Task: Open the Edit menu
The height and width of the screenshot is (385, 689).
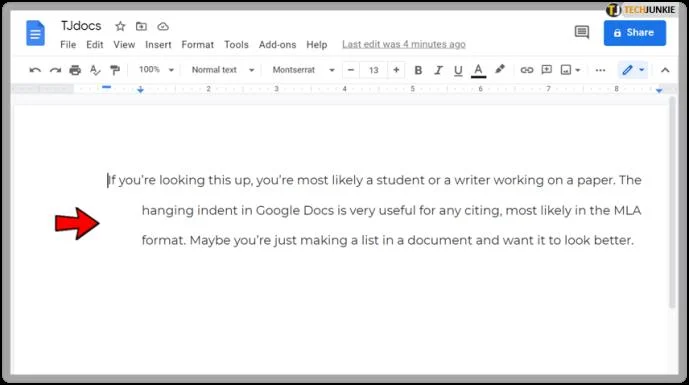Action: [x=94, y=45]
